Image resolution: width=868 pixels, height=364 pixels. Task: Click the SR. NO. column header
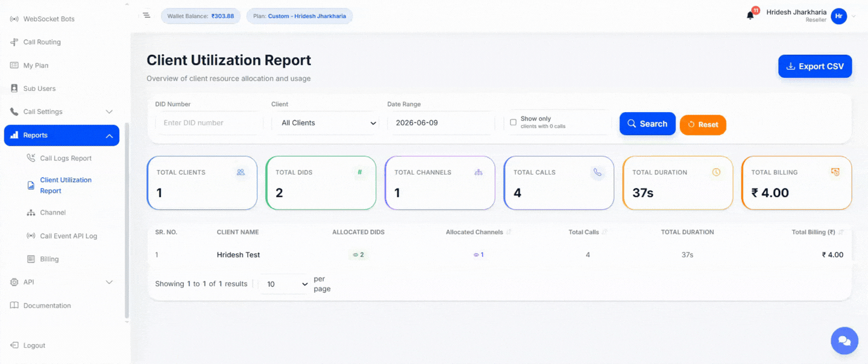pyautogui.click(x=166, y=232)
